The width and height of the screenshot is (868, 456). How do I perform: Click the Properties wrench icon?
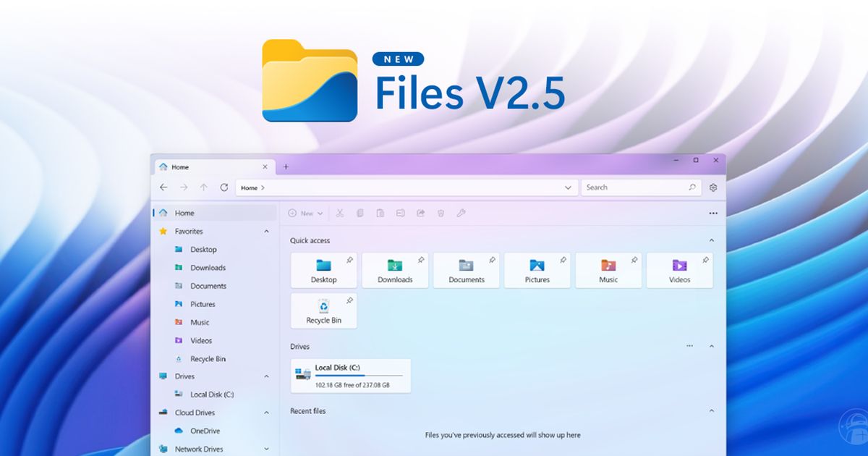(461, 214)
